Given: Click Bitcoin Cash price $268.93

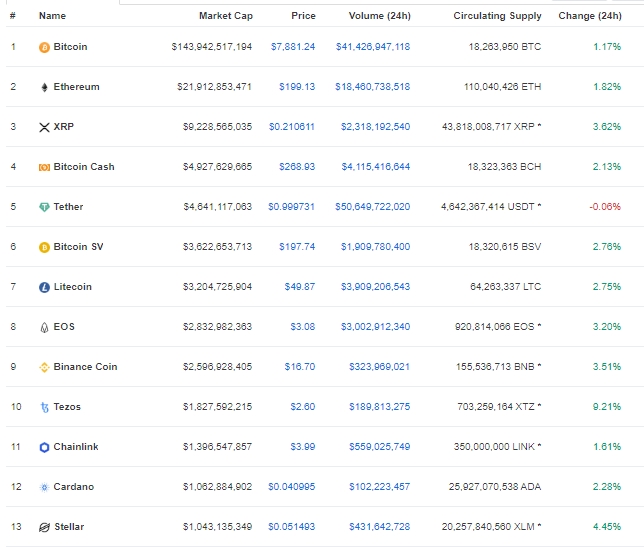Looking at the screenshot, I should [x=297, y=167].
